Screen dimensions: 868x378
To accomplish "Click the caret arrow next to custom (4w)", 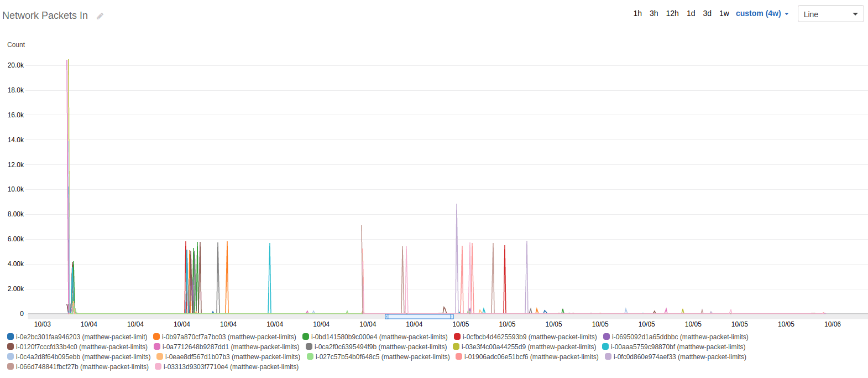I will (787, 14).
